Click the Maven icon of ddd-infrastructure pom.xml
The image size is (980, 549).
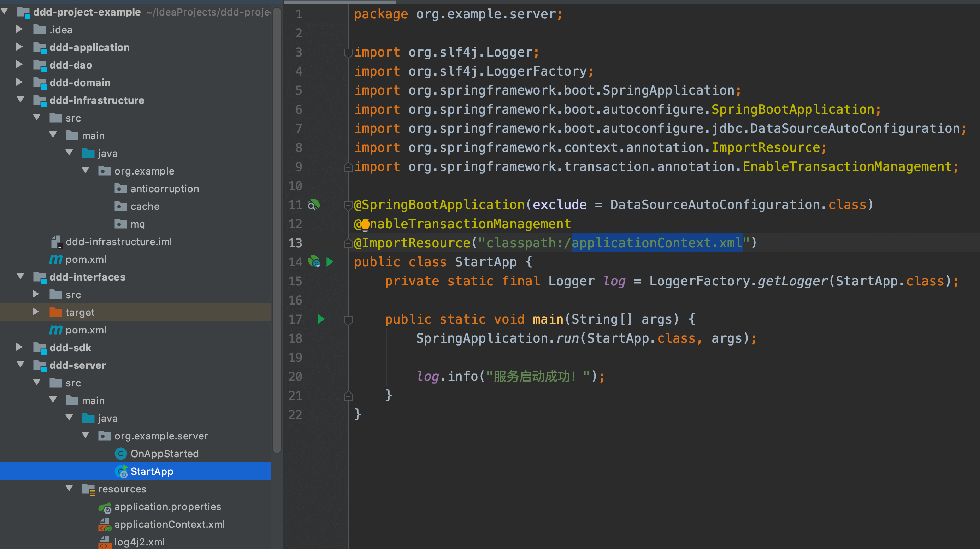[x=55, y=259]
